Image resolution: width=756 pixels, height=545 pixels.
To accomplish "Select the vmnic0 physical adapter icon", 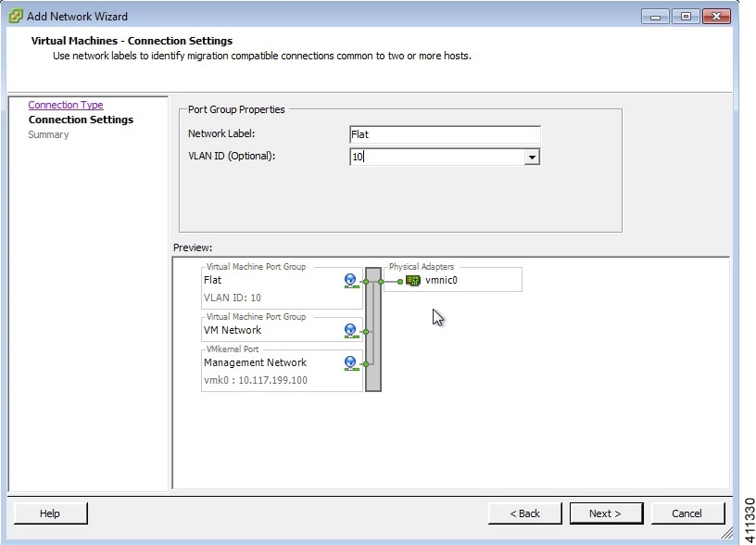I will coord(413,280).
